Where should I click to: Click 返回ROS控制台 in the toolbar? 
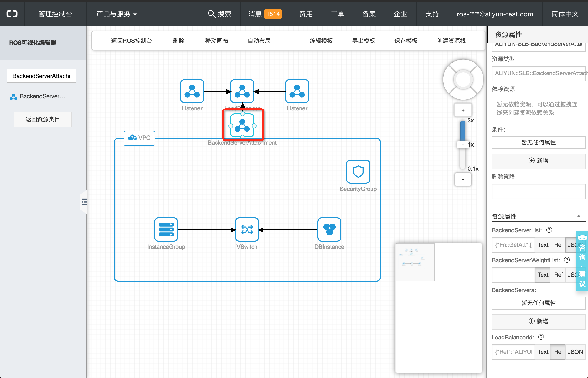(132, 41)
